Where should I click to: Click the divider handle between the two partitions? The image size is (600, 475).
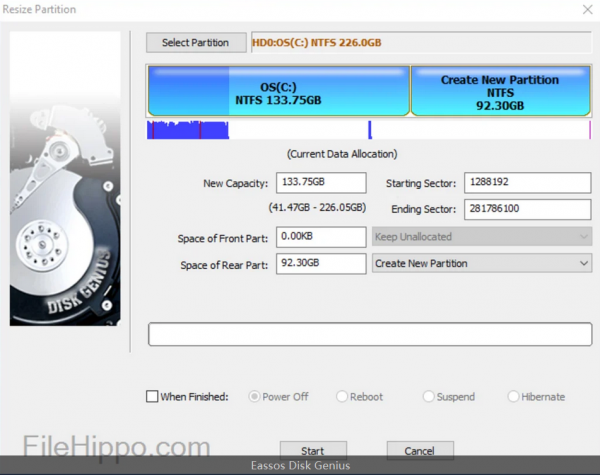[x=410, y=92]
